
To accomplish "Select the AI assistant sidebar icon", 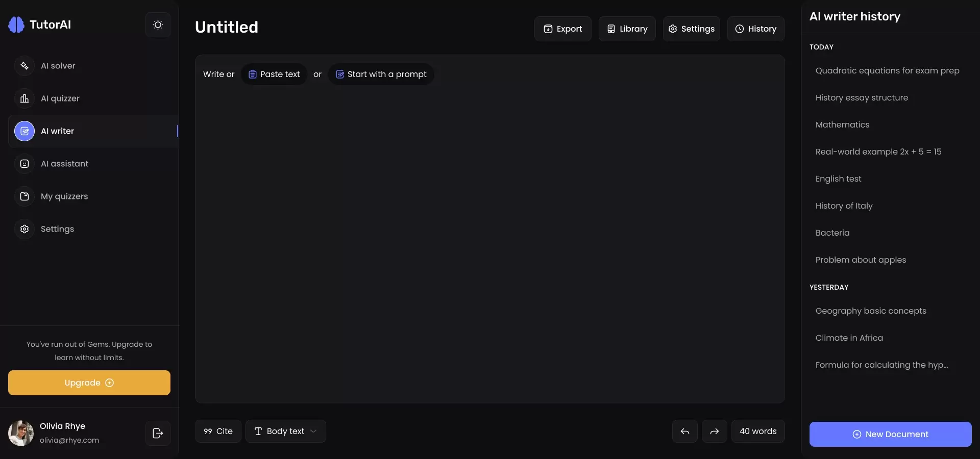I will (x=24, y=164).
